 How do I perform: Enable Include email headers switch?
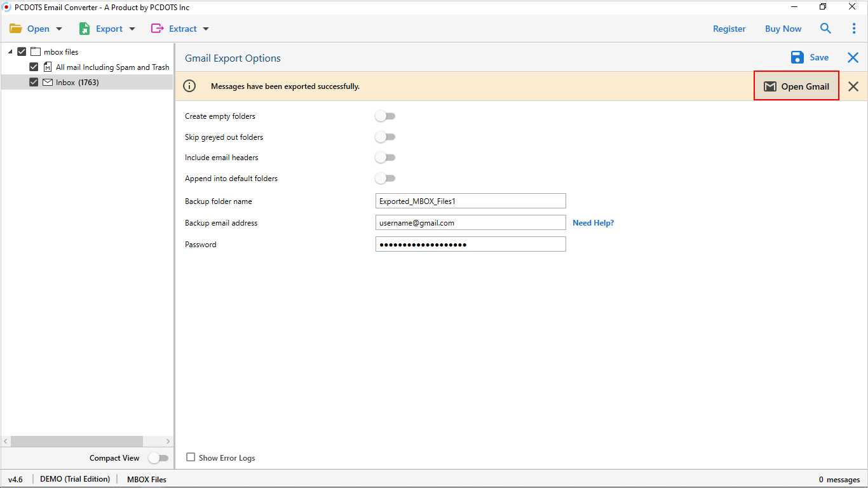click(x=385, y=158)
